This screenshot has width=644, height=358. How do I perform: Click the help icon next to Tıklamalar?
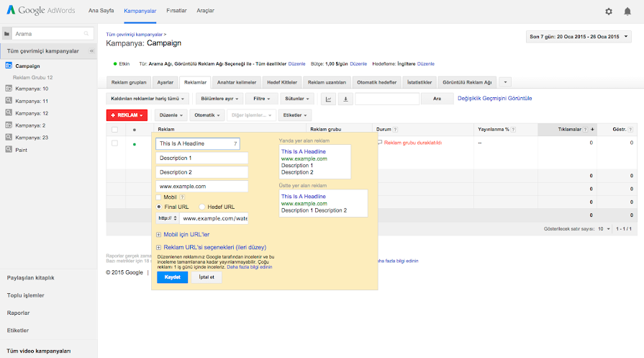[x=585, y=130]
